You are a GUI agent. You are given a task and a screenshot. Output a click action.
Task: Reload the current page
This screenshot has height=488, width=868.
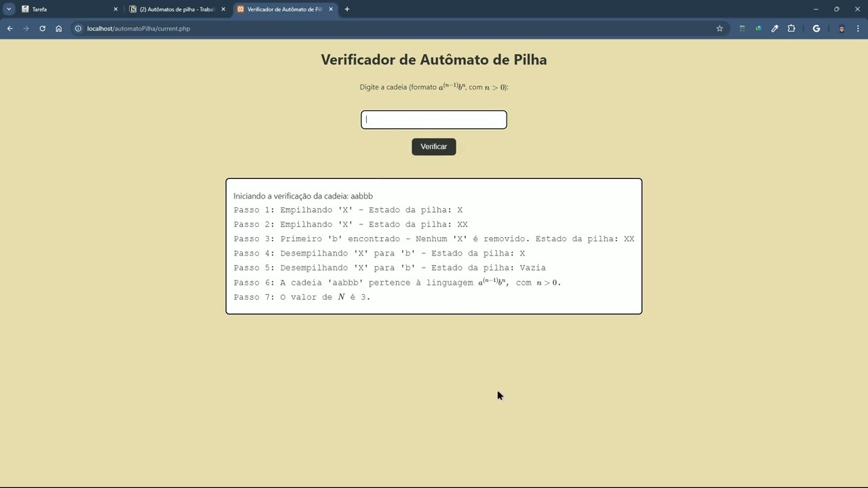coord(43,28)
